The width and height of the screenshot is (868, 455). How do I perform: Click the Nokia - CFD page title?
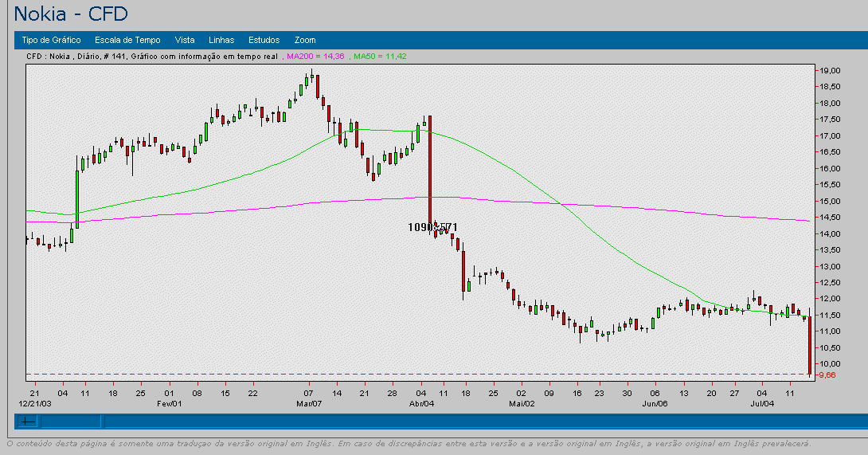tap(71, 14)
